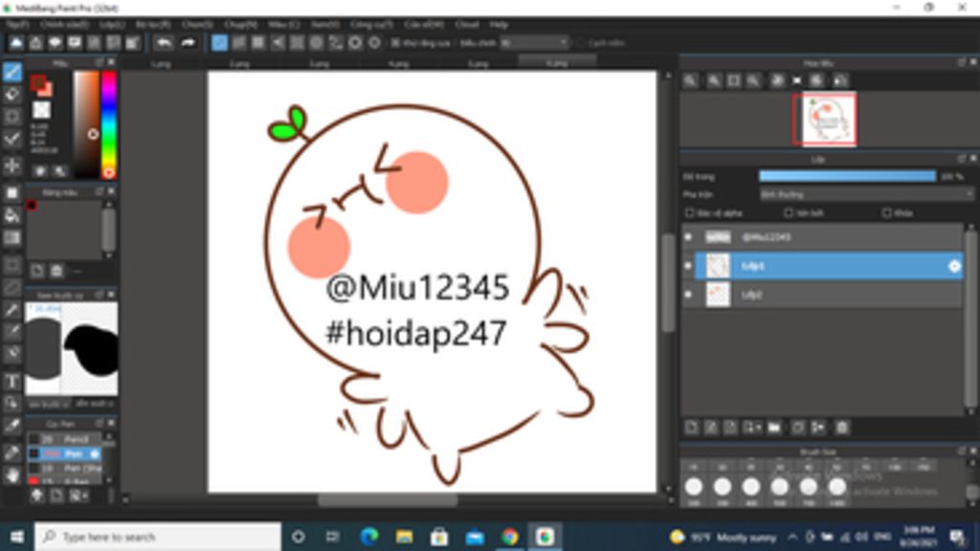Screen dimensions: 980x551
Task: Select the Gradient tool
Action: tap(11, 238)
